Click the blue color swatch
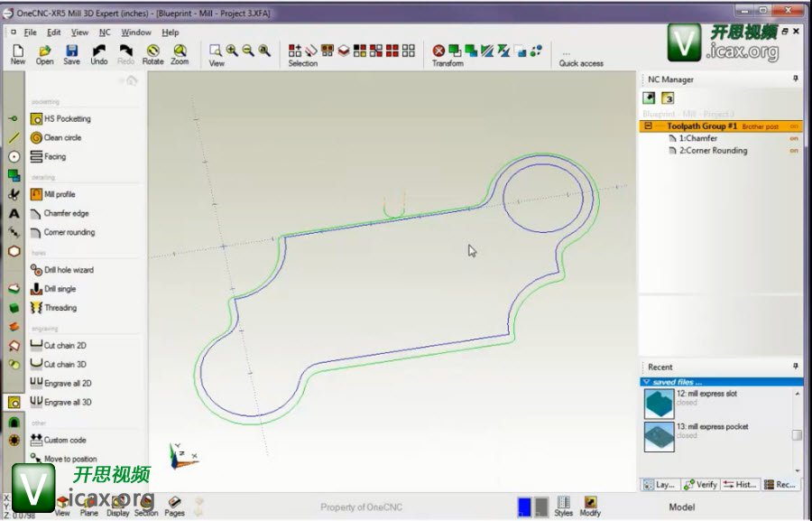 [524, 507]
